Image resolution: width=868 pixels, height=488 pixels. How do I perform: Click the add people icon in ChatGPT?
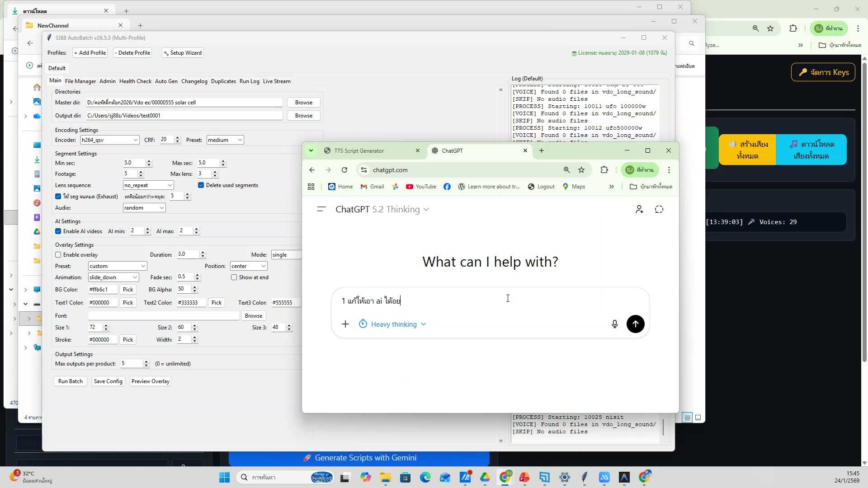(x=639, y=209)
